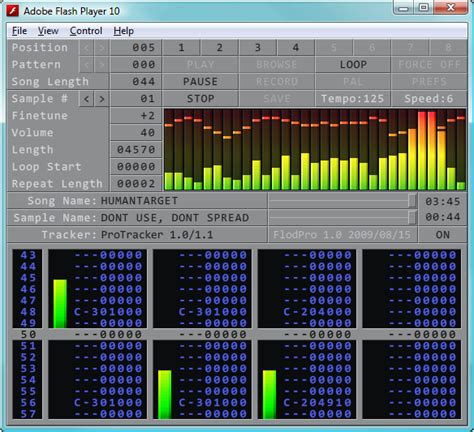Click the Sample number value 01
The width and height of the screenshot is (474, 432).
click(136, 99)
